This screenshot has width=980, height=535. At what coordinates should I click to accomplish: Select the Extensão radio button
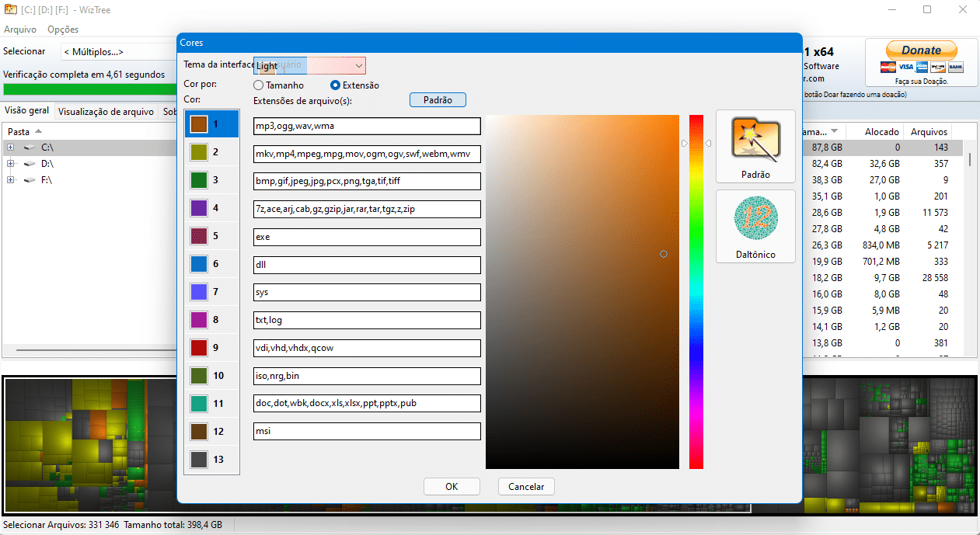[x=336, y=85]
